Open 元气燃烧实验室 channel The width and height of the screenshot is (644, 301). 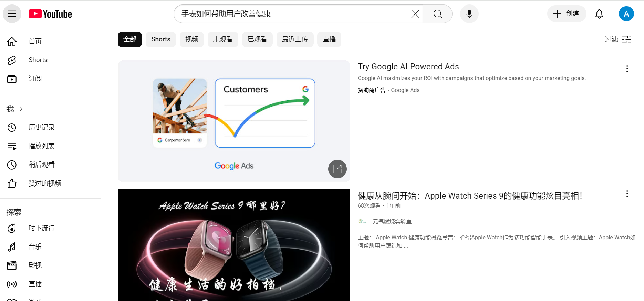pos(392,222)
